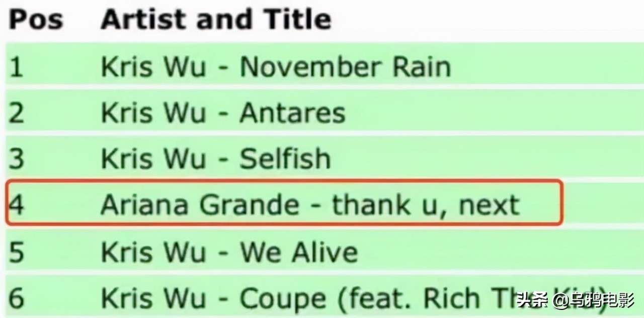The image size is (644, 318).
Task: Click position number 4 in the highlighted row
Action: (x=16, y=205)
